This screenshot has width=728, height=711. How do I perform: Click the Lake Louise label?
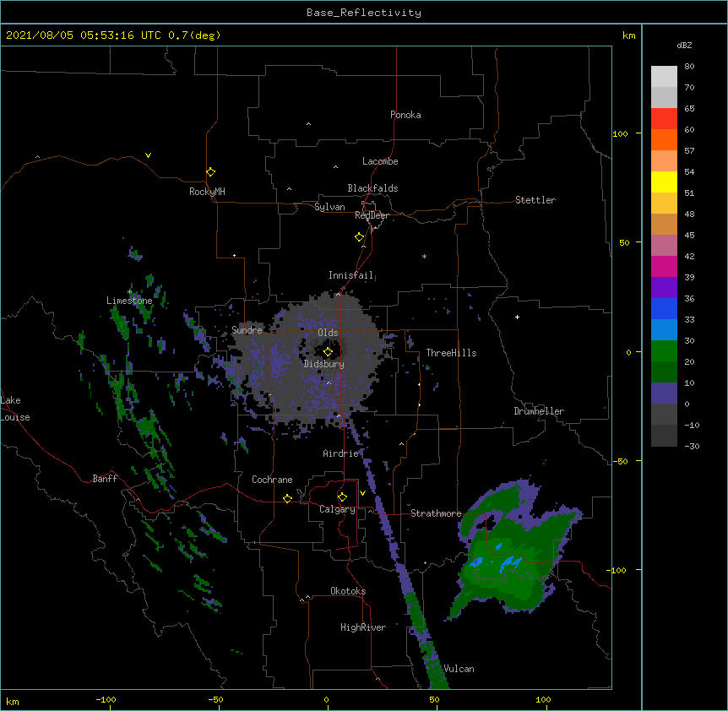(x=15, y=409)
